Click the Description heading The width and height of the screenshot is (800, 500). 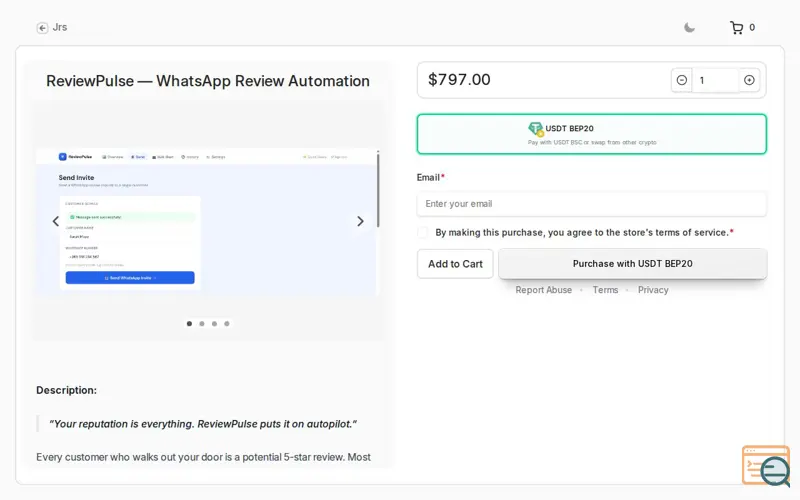point(66,390)
